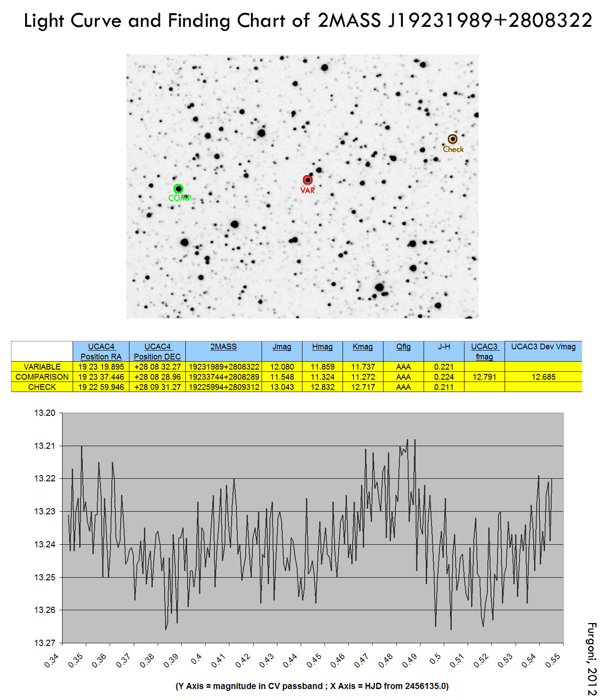Click the UCAC4 Position DEC header
This screenshot has width=601, height=700.
157,352
